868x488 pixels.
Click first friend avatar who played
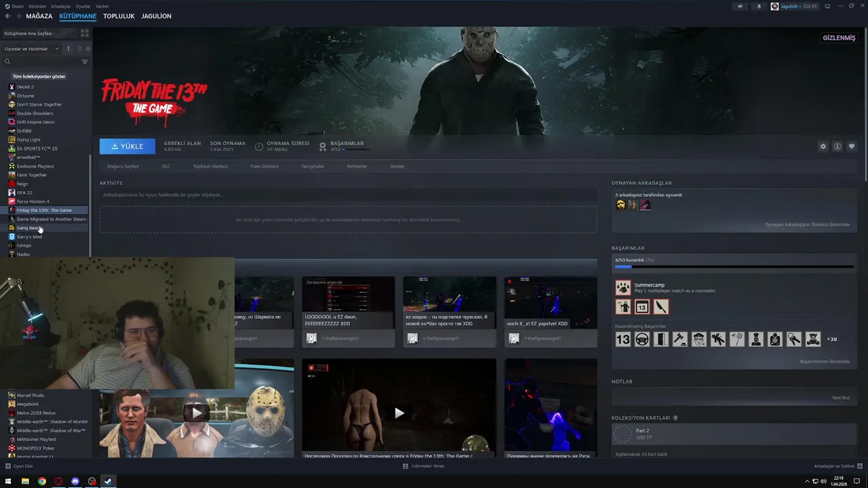tap(620, 205)
